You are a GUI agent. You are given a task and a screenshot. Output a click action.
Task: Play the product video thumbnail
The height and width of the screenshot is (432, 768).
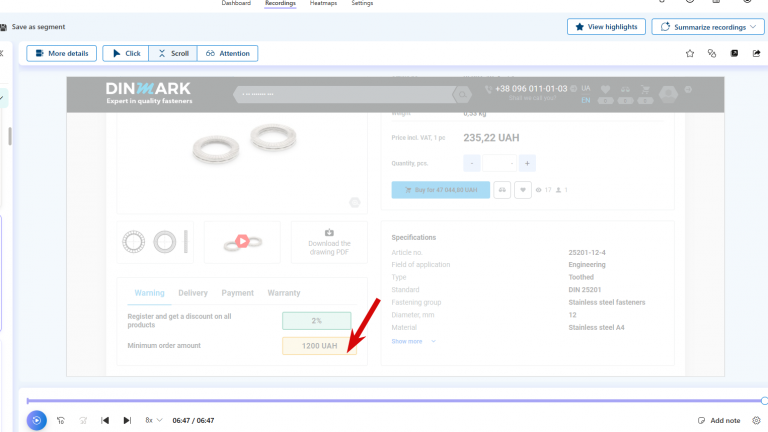coord(242,241)
